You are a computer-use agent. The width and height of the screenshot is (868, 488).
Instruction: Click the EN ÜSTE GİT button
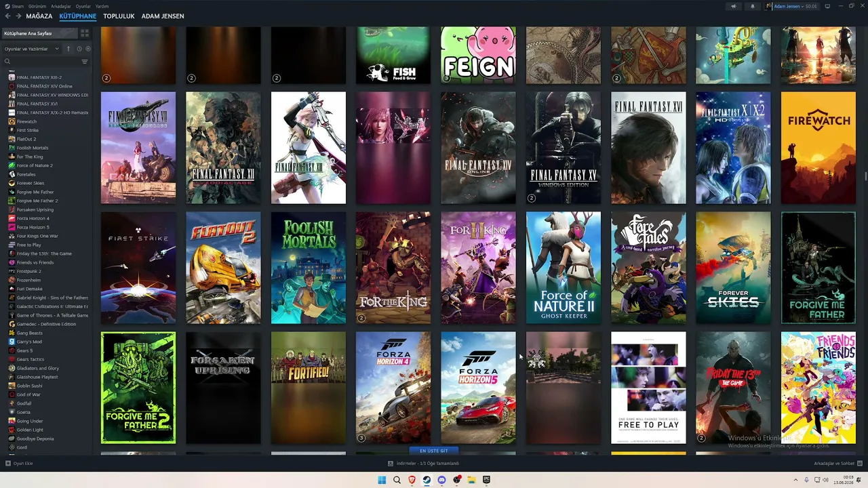pyautogui.click(x=434, y=451)
